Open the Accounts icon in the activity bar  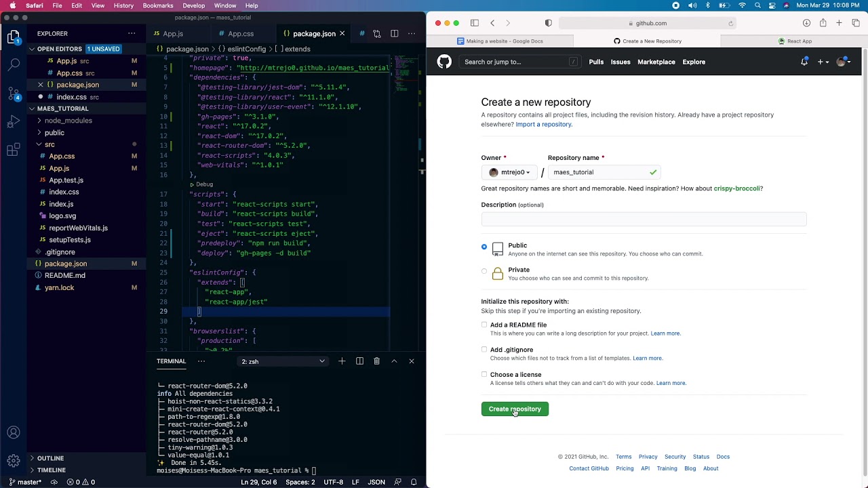[14, 432]
